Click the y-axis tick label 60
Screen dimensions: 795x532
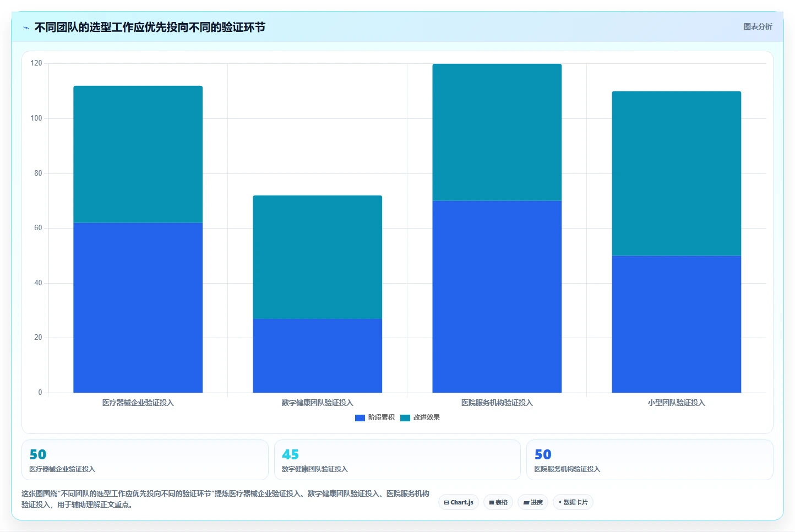tap(38, 228)
